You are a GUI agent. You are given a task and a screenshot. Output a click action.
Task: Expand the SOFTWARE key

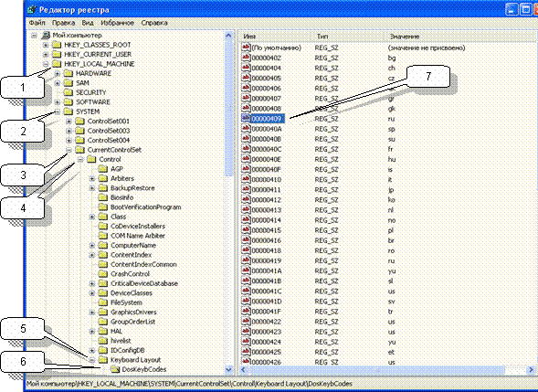pos(58,102)
